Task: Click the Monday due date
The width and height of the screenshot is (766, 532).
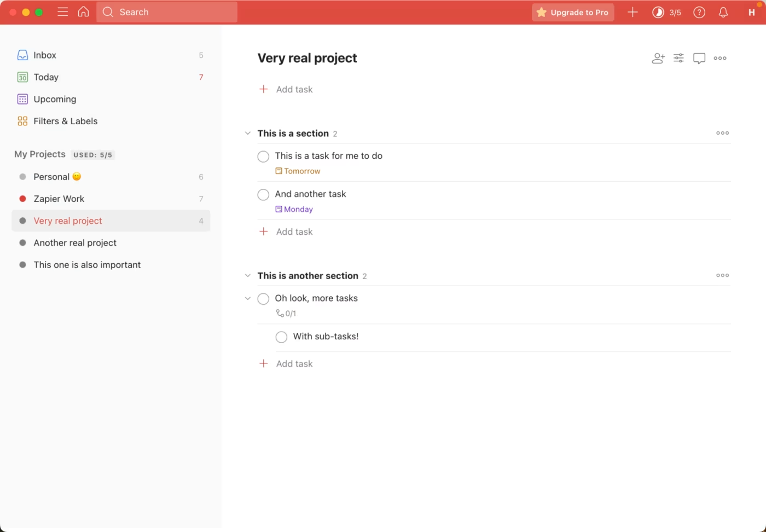Action: click(x=294, y=209)
